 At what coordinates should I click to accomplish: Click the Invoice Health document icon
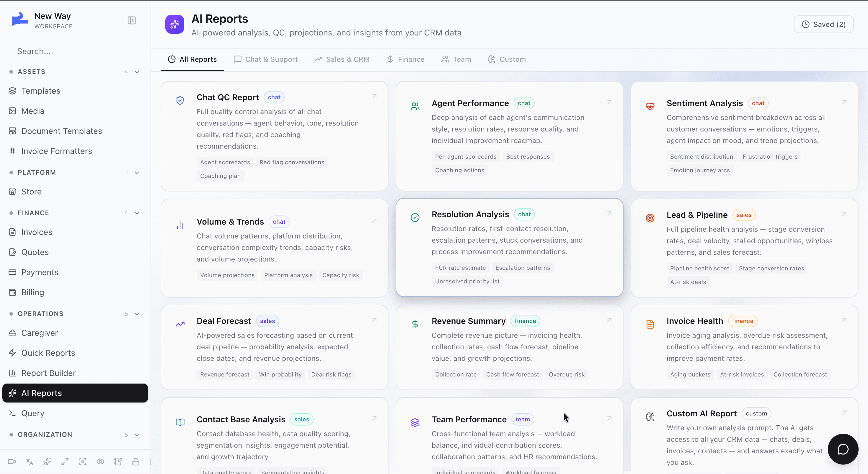(650, 324)
